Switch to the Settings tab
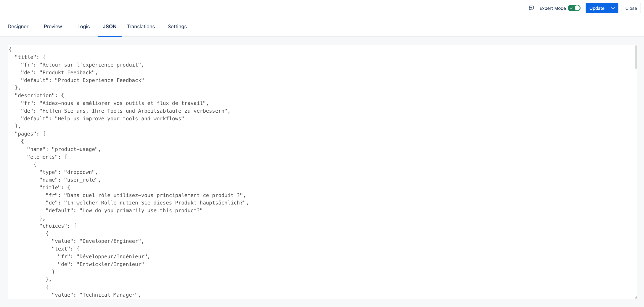 (x=177, y=26)
